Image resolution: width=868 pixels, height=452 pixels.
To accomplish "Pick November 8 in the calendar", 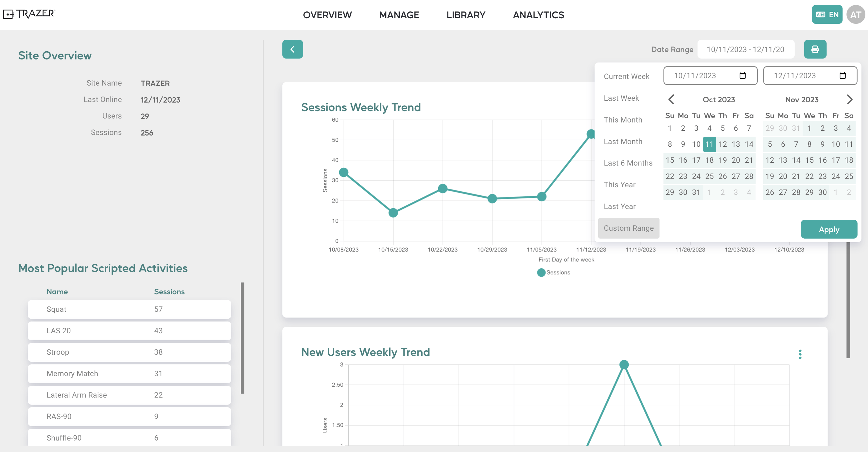I will 809,144.
